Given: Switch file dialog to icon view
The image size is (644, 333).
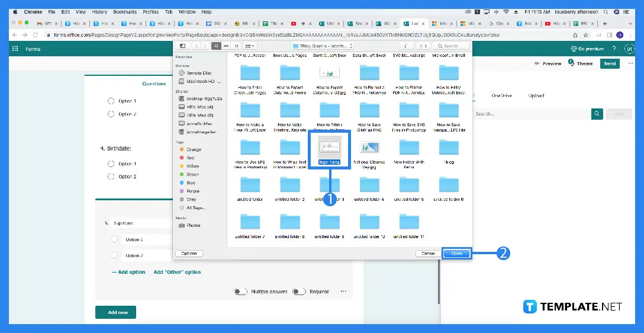Looking at the screenshot, I should pos(216,46).
